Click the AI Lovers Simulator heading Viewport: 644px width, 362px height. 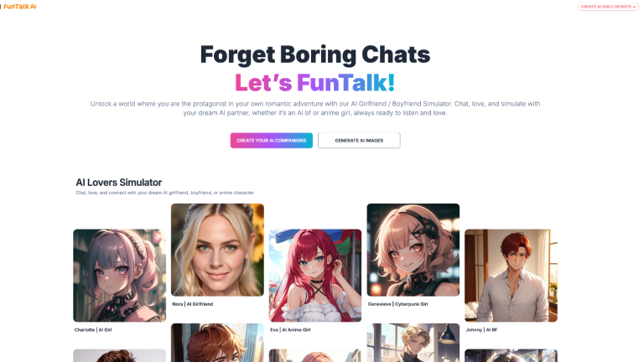(119, 182)
